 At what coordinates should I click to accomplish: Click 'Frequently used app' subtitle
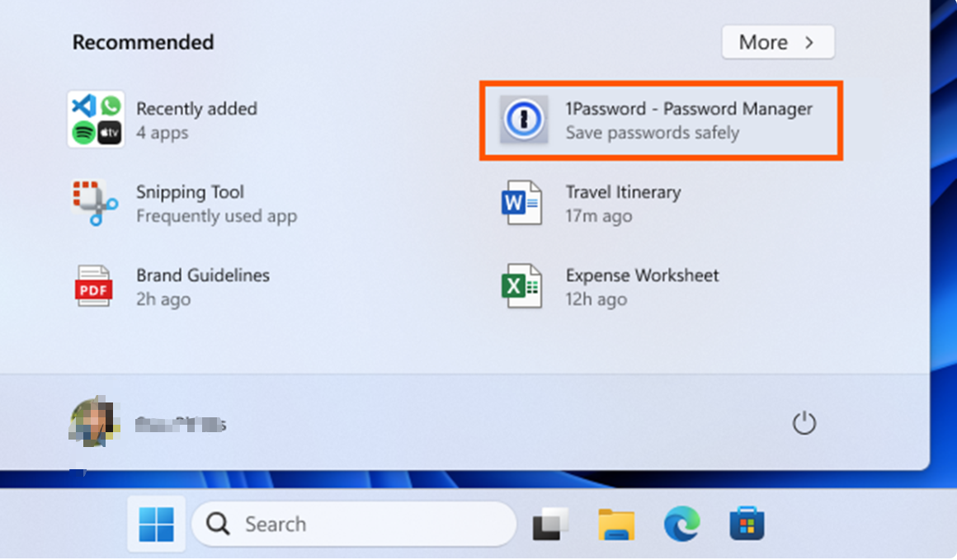(217, 216)
